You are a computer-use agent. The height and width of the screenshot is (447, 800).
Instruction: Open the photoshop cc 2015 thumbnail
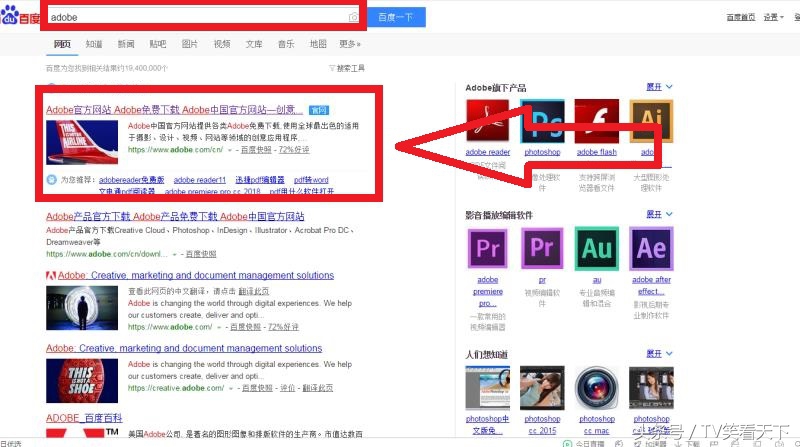click(542, 387)
